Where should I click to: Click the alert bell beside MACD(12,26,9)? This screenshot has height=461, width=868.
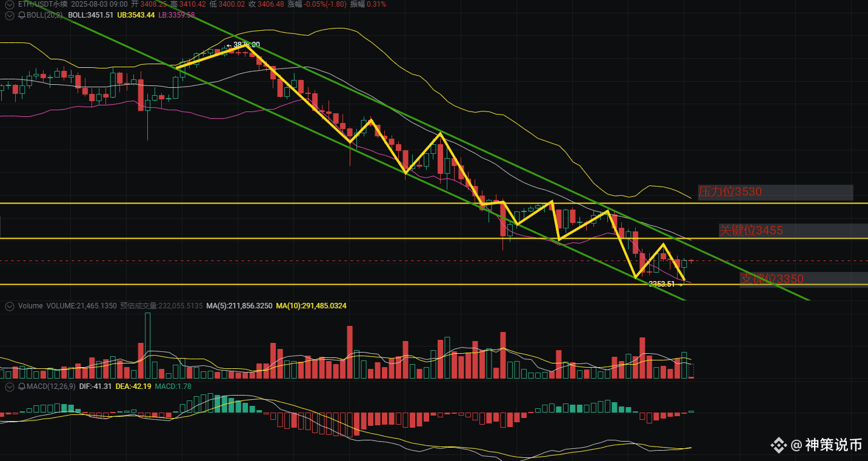coord(22,386)
